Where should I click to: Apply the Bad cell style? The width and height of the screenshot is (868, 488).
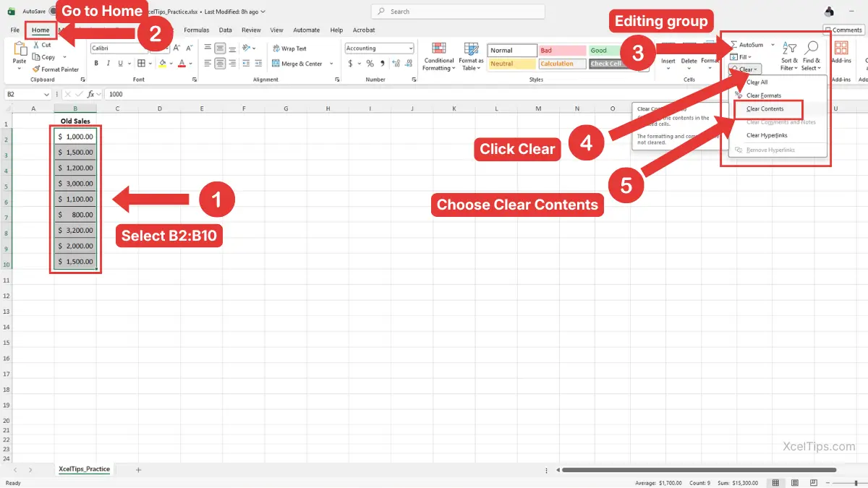pos(561,51)
